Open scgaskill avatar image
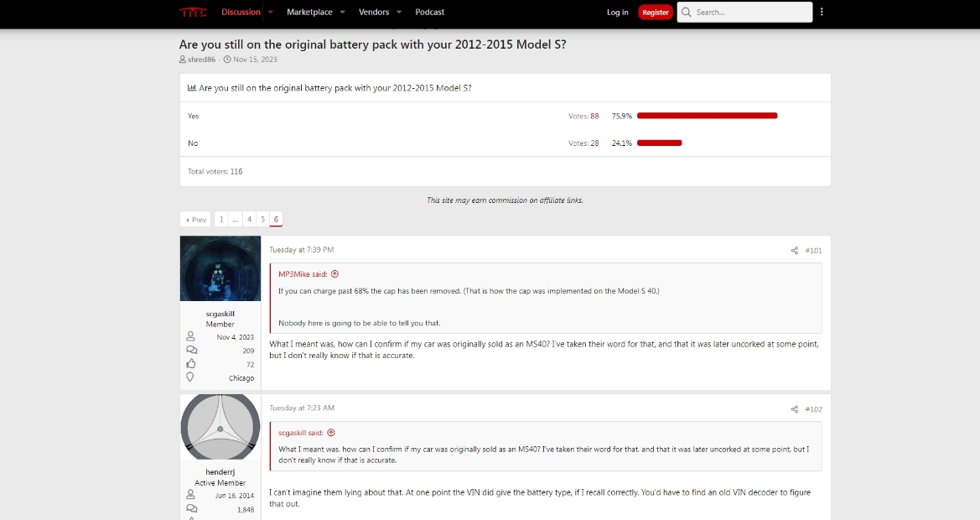Screen dimensions: 980x520 tap(220, 268)
